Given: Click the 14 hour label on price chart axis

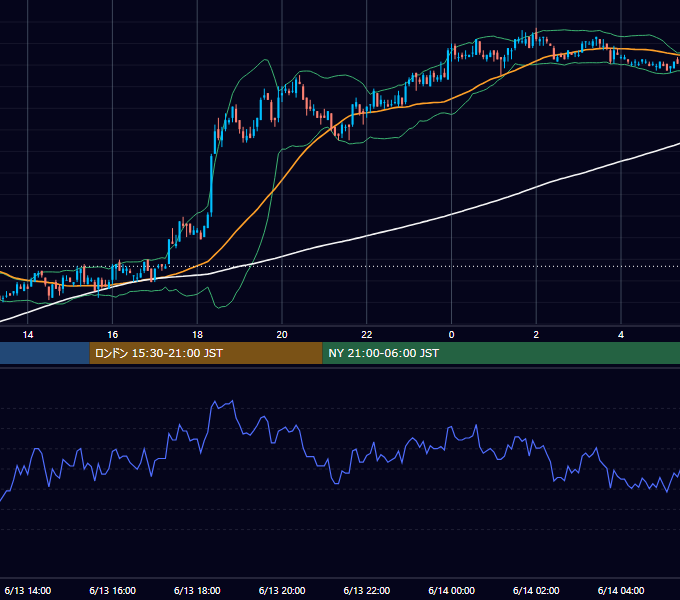Looking at the screenshot, I should click(28, 335).
